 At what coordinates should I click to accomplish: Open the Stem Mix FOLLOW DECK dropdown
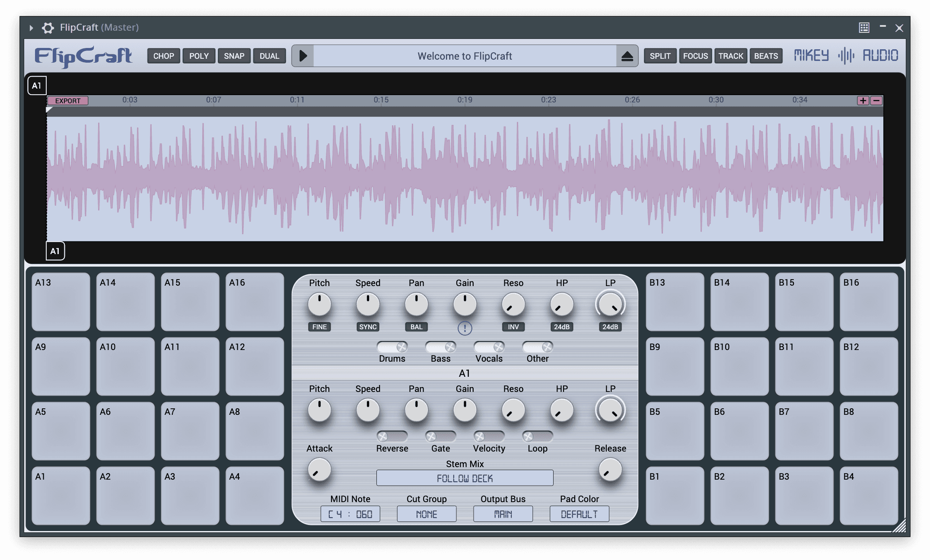[465, 478]
